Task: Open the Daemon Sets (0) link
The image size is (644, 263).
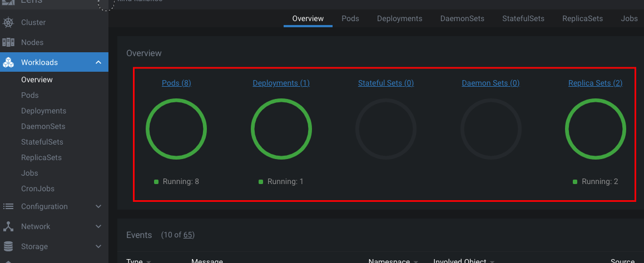Action: tap(491, 83)
